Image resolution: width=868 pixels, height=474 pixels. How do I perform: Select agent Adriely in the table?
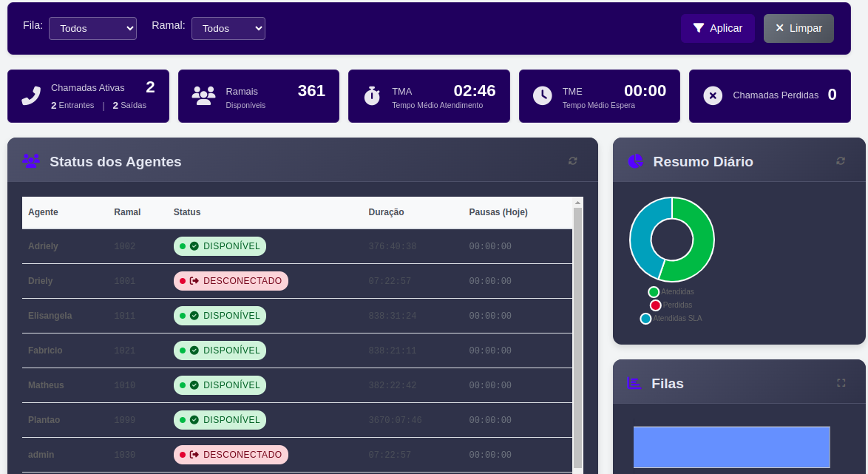[x=43, y=246]
